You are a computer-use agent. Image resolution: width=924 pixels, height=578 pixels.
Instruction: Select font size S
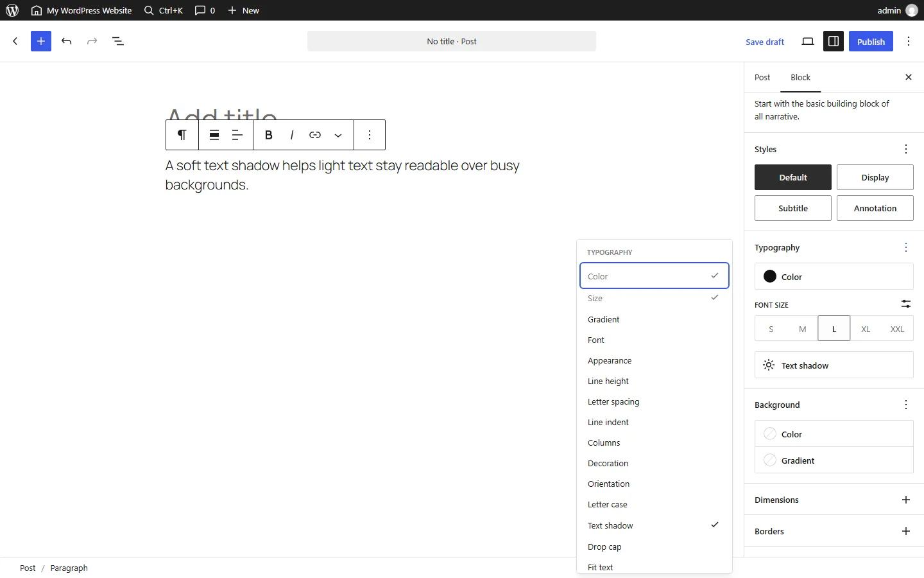pos(771,329)
